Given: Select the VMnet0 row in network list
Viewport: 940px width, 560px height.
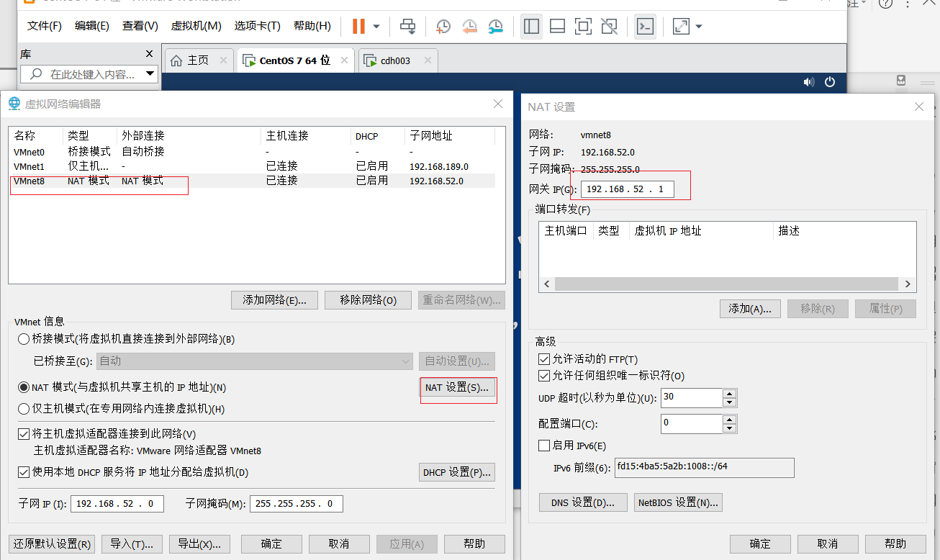Looking at the screenshot, I should pos(252,152).
